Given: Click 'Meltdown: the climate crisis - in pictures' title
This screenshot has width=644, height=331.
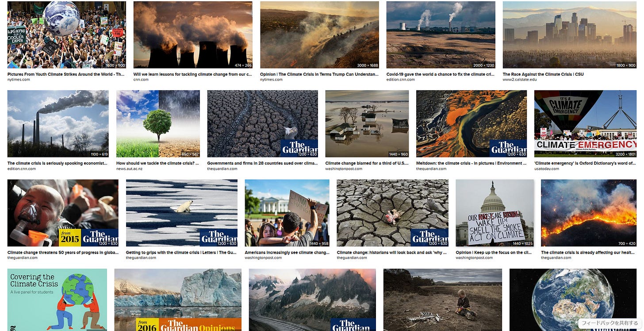Looking at the screenshot, I should click(471, 163).
